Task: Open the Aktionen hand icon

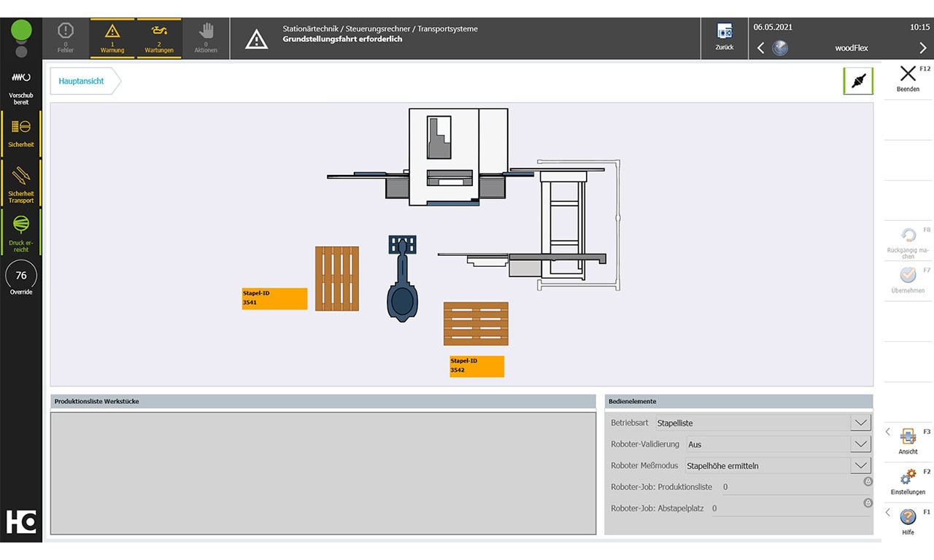Action: point(206,39)
